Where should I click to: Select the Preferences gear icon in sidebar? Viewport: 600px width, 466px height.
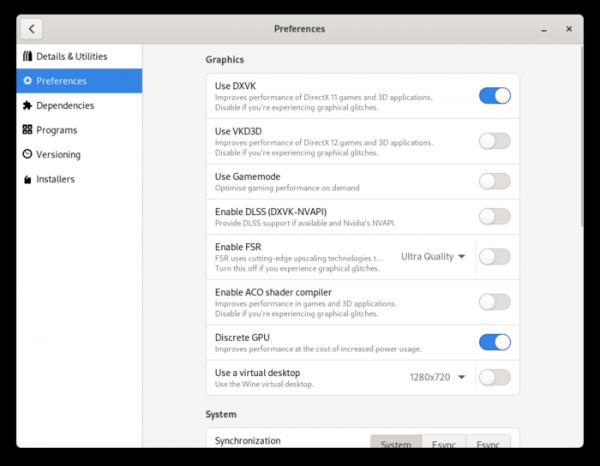[27, 81]
